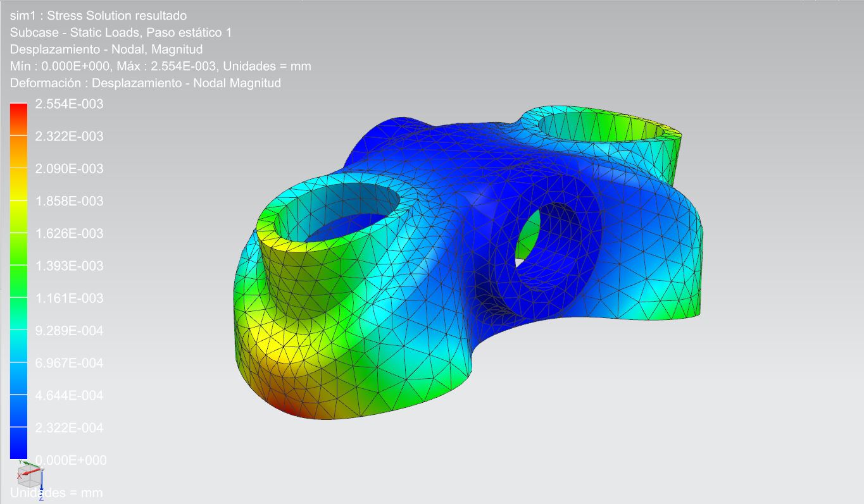The image size is (864, 504).
Task: Click the legend value 4.644E-004
Action: click(x=69, y=395)
